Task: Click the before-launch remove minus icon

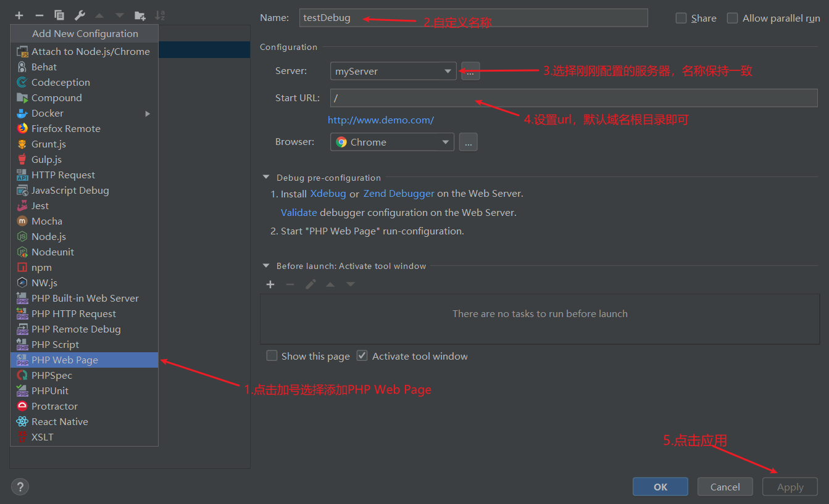Action: (290, 284)
